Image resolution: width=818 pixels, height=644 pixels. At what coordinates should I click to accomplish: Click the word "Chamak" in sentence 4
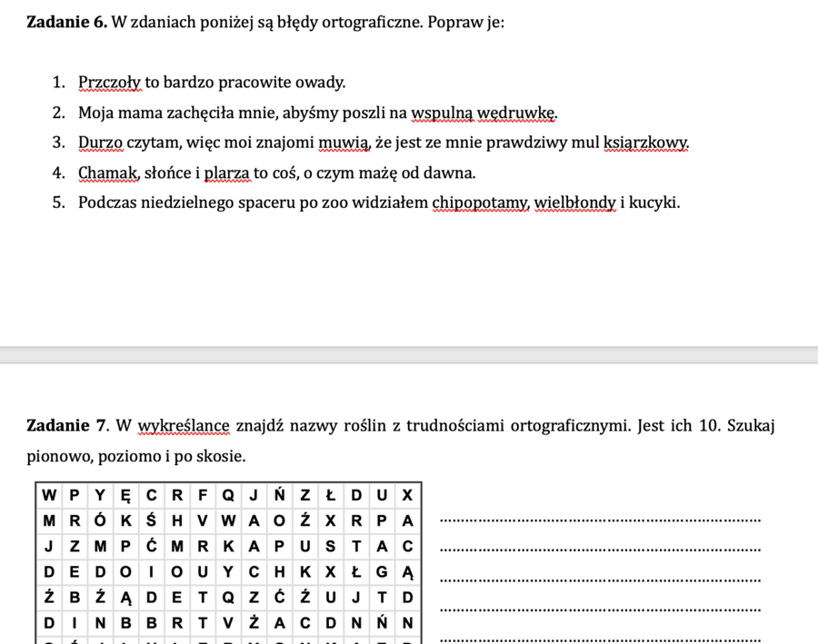pos(108,173)
